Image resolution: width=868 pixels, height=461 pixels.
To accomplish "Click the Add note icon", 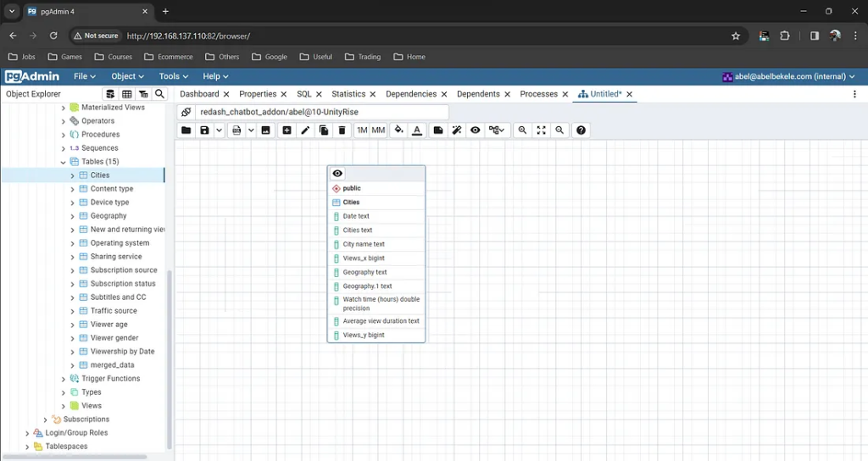I will pos(437,131).
